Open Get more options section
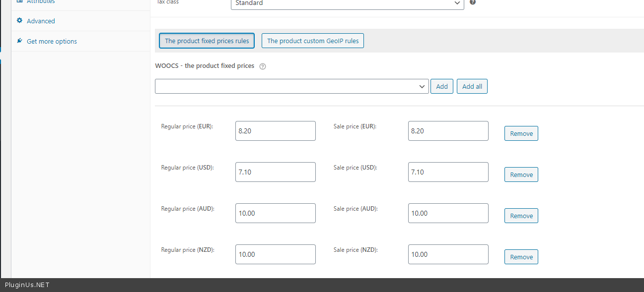Image resolution: width=644 pixels, height=292 pixels. click(x=52, y=41)
